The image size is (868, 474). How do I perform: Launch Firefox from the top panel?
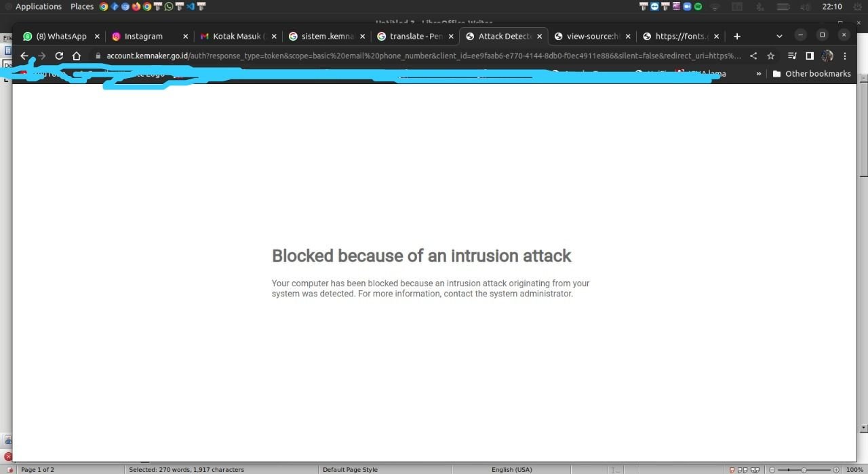(136, 6)
